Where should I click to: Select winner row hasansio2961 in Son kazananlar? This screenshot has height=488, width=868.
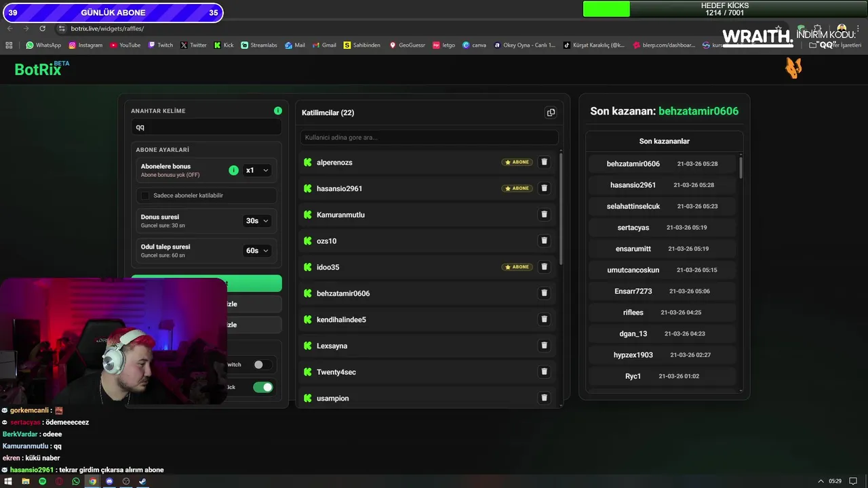662,185
